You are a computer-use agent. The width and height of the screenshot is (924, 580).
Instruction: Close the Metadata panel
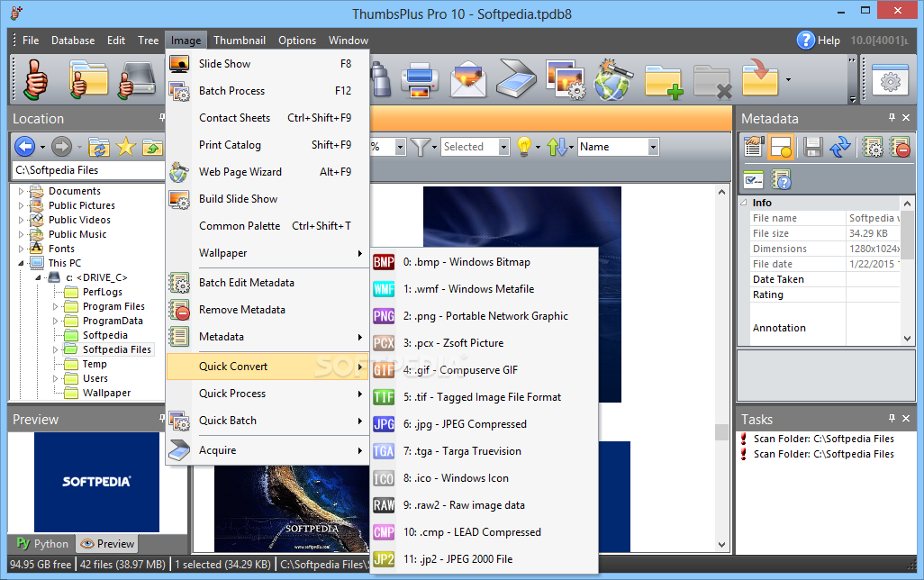click(x=906, y=118)
